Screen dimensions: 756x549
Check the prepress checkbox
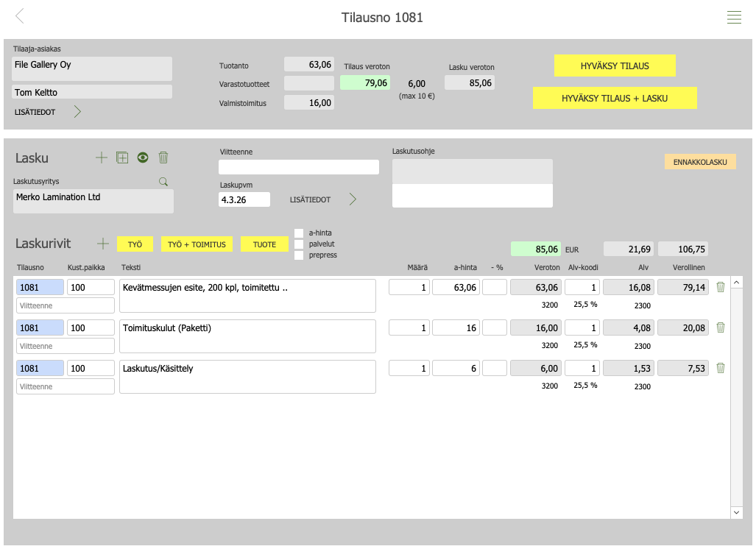pyautogui.click(x=299, y=255)
